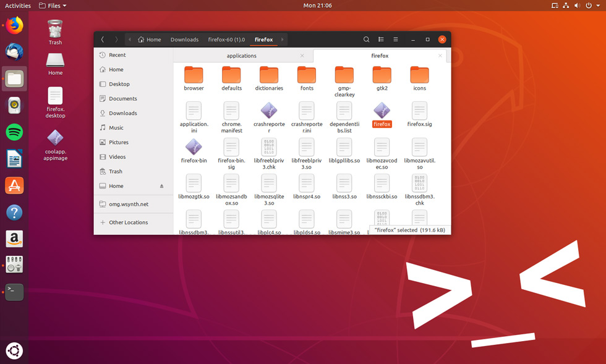This screenshot has height=364, width=606.
Task: Open Ubuntu Software in the dock
Action: [14, 185]
